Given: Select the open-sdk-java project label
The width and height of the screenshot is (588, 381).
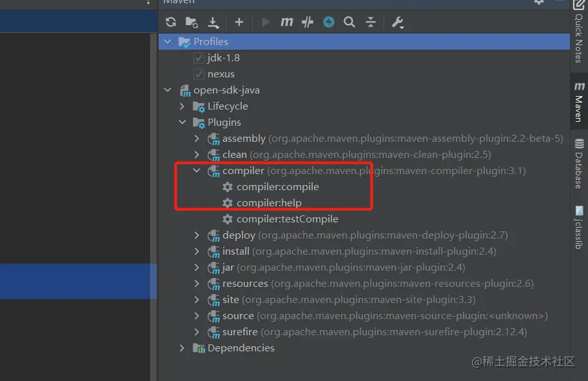Looking at the screenshot, I should (x=226, y=90).
